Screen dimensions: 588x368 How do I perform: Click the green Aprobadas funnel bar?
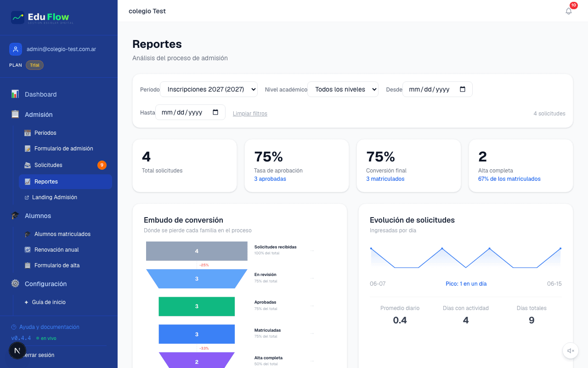(x=197, y=306)
